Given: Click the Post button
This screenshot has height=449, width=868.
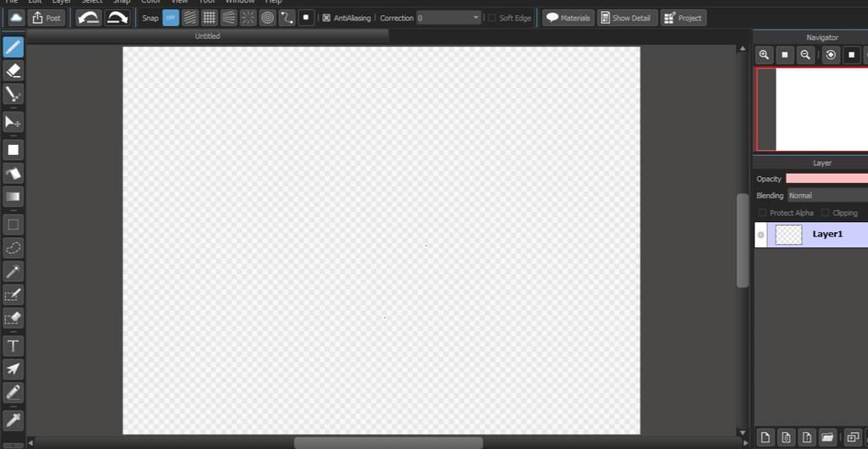Looking at the screenshot, I should (47, 18).
